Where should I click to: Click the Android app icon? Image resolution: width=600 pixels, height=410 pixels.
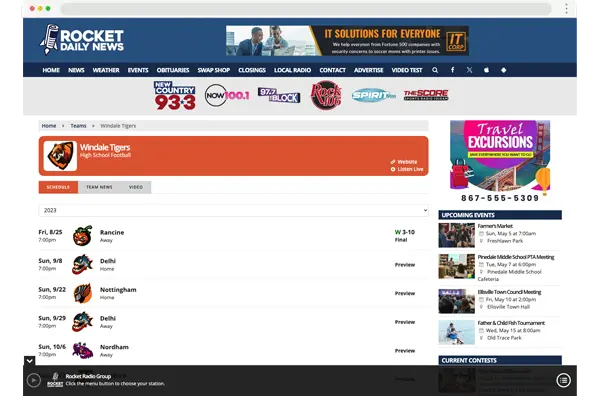click(503, 70)
